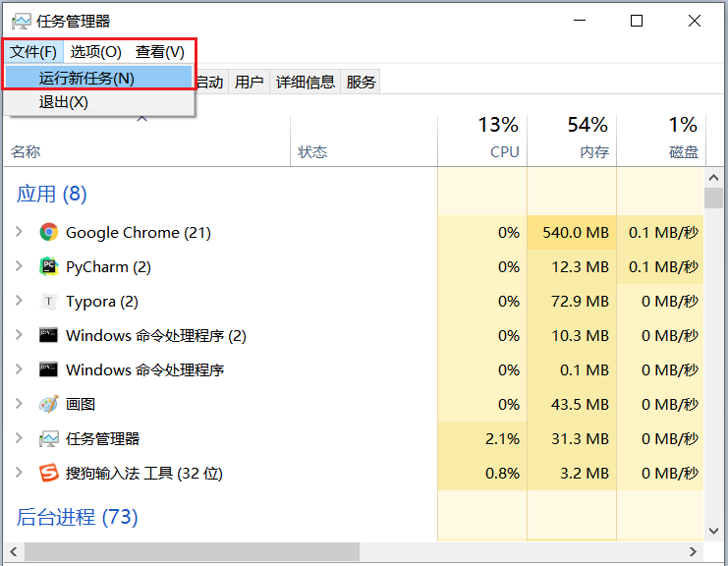Click the 2.1% CPU cell
Viewport: 728px width, 566px height.
(482, 438)
